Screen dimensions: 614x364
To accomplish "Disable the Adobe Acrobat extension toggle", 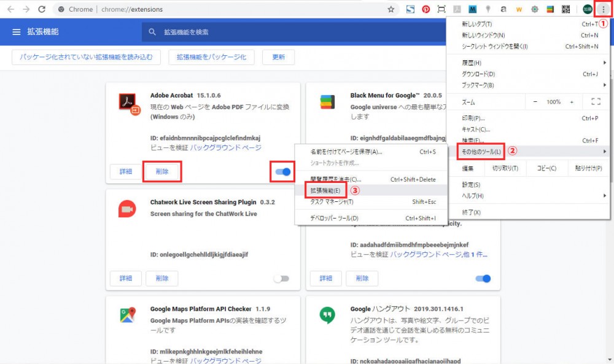I will 282,171.
